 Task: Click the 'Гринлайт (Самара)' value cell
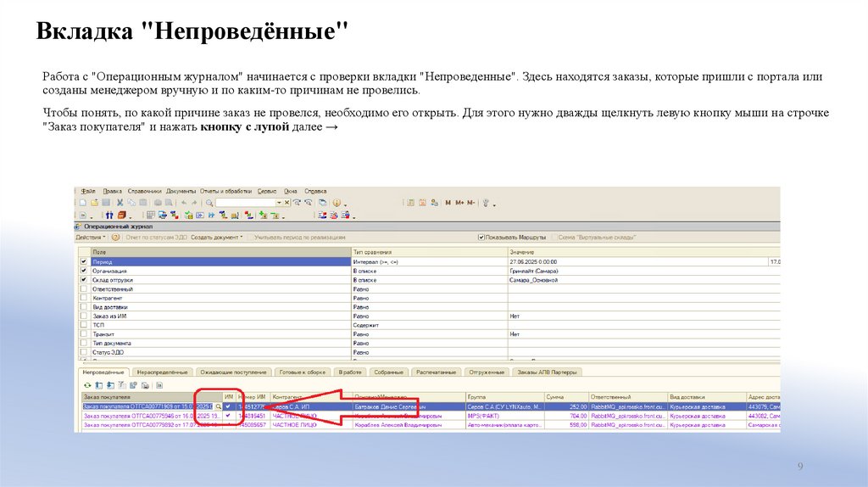(644, 271)
